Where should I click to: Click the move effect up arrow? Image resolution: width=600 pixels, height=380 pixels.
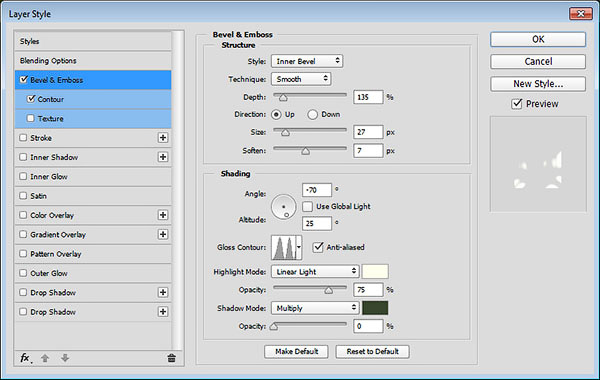click(45, 358)
